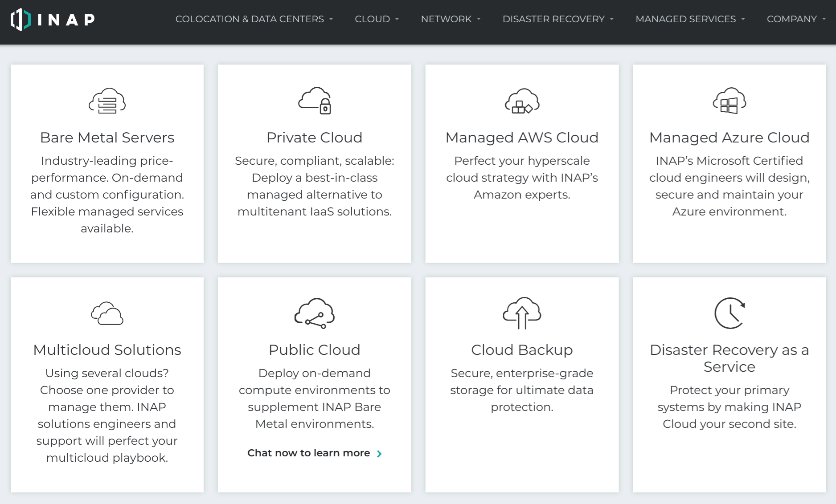
Task: Open the Managed Azure Cloud heading
Action: 729,138
